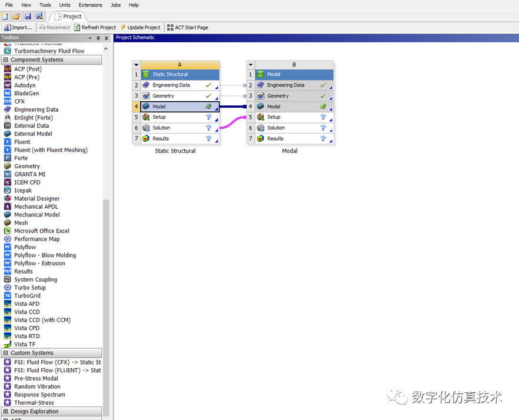This screenshot has width=519, height=420.
Task: Open the Toolbox panel options dropdown
Action: pyautogui.click(x=90, y=38)
